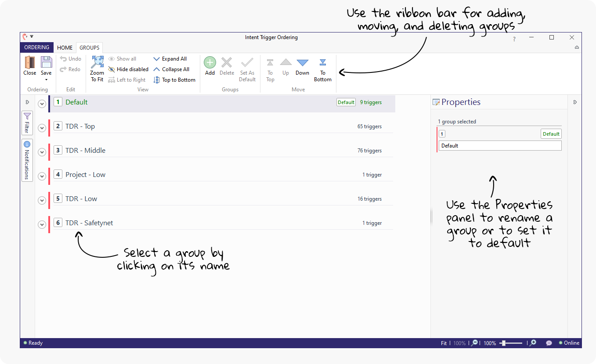Switch to the HOME ribbon tab
Viewport: 596px width, 364px height.
65,48
